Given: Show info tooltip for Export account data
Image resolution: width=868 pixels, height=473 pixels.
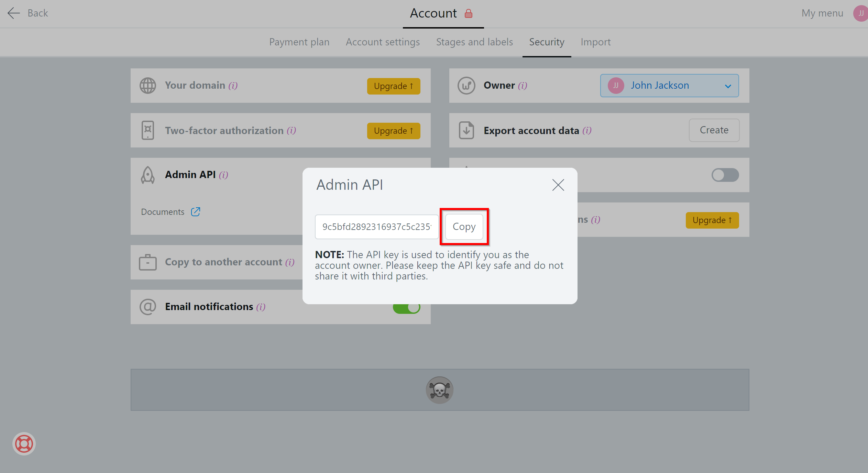Looking at the screenshot, I should click(x=587, y=131).
